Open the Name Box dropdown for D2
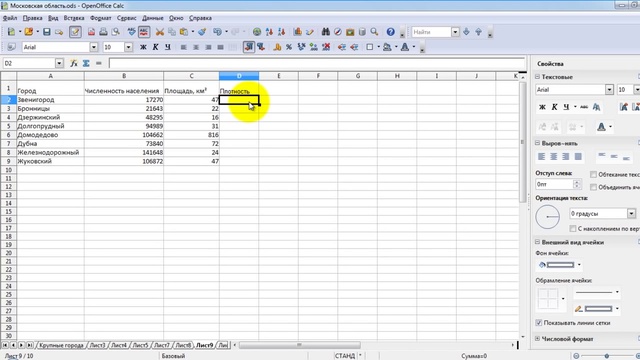 point(59,63)
